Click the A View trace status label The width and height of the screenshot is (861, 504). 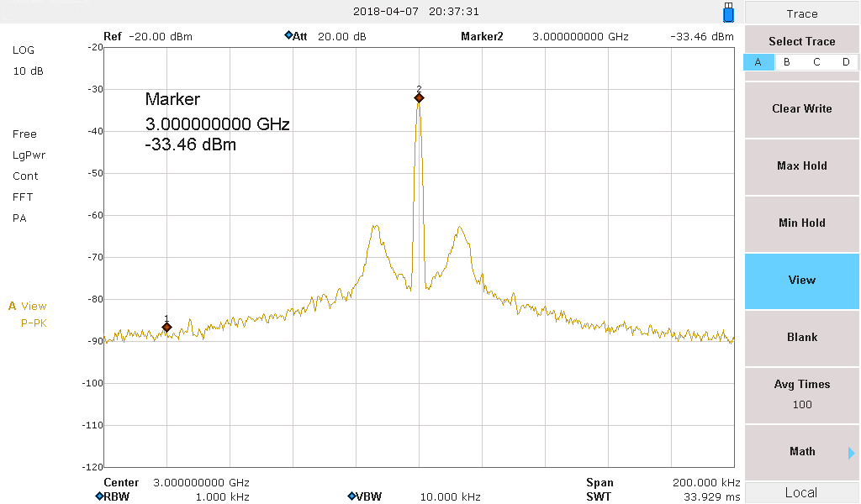click(x=28, y=306)
